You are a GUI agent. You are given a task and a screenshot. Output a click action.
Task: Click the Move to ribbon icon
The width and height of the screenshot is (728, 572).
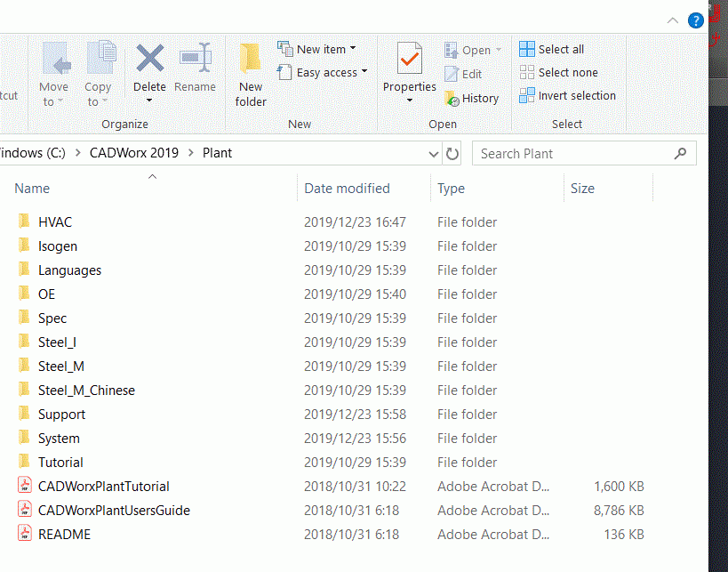tap(56, 59)
